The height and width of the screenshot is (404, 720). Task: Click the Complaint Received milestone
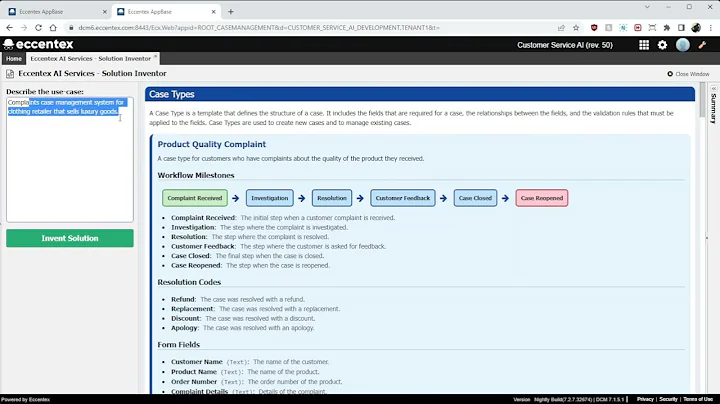tap(195, 198)
